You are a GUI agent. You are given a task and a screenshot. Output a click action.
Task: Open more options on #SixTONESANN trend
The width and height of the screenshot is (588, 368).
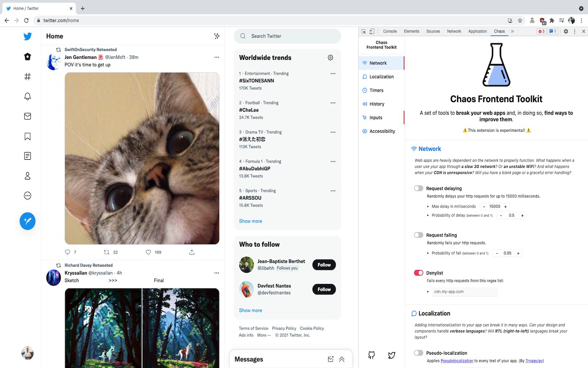click(333, 74)
